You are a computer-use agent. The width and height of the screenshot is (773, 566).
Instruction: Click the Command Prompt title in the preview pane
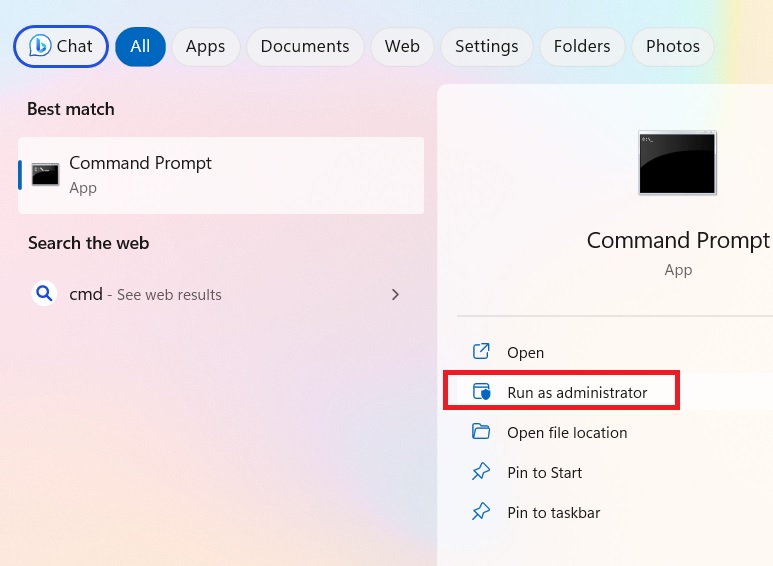point(678,241)
